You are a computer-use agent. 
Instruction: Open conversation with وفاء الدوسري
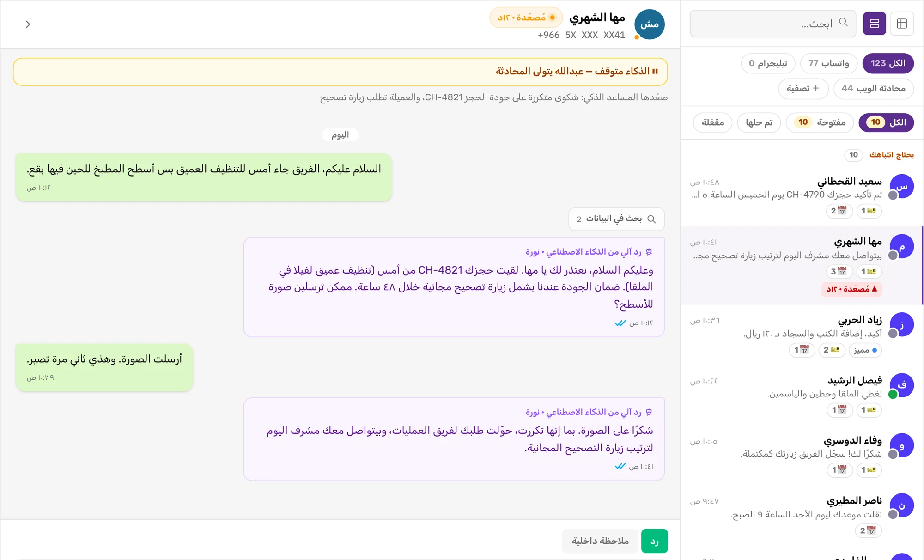[802, 455]
